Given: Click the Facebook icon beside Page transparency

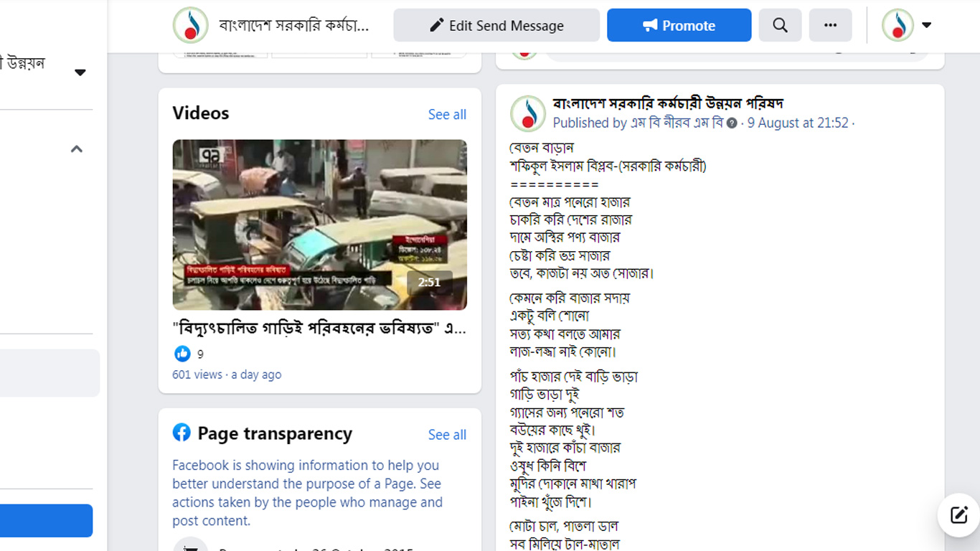Looking at the screenshot, I should (182, 433).
